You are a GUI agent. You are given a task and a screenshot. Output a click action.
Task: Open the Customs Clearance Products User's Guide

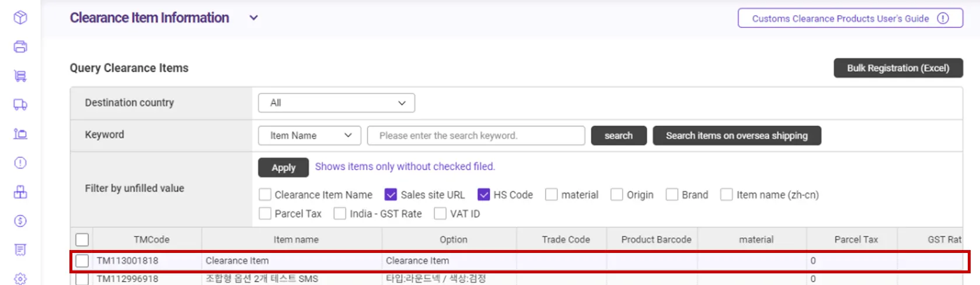click(850, 19)
